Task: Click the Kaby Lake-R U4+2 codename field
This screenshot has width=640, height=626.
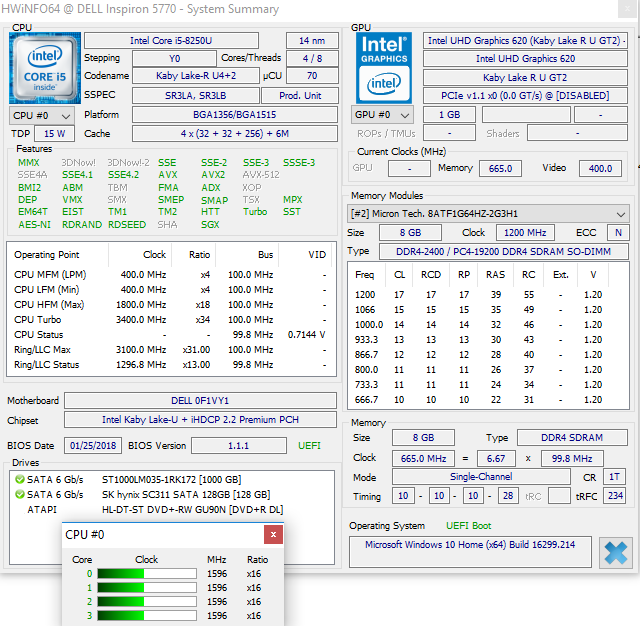Action: (196, 75)
